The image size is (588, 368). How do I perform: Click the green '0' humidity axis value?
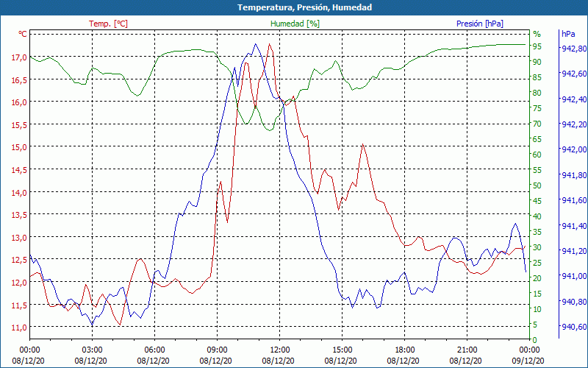[535, 340]
